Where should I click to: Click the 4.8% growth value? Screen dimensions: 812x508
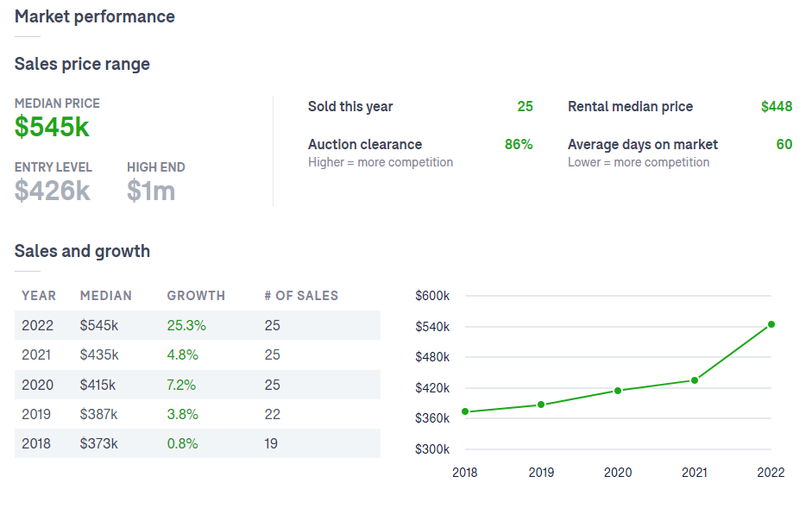coord(183,354)
